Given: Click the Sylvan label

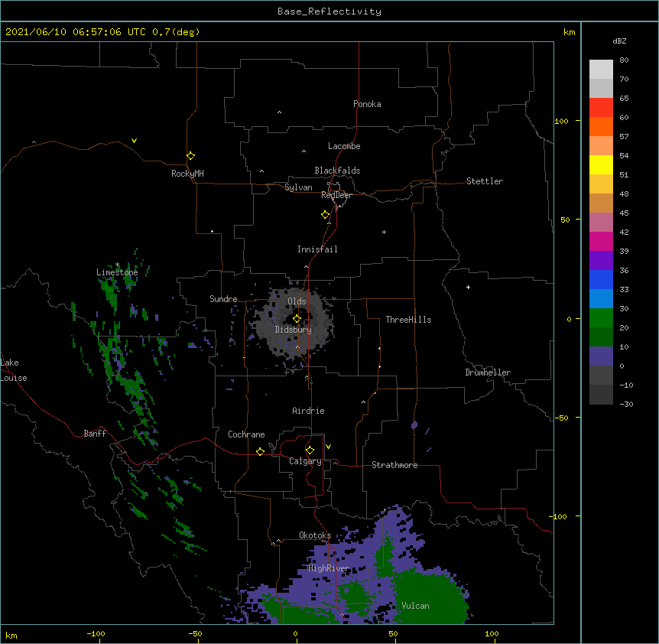Looking at the screenshot, I should tap(298, 187).
